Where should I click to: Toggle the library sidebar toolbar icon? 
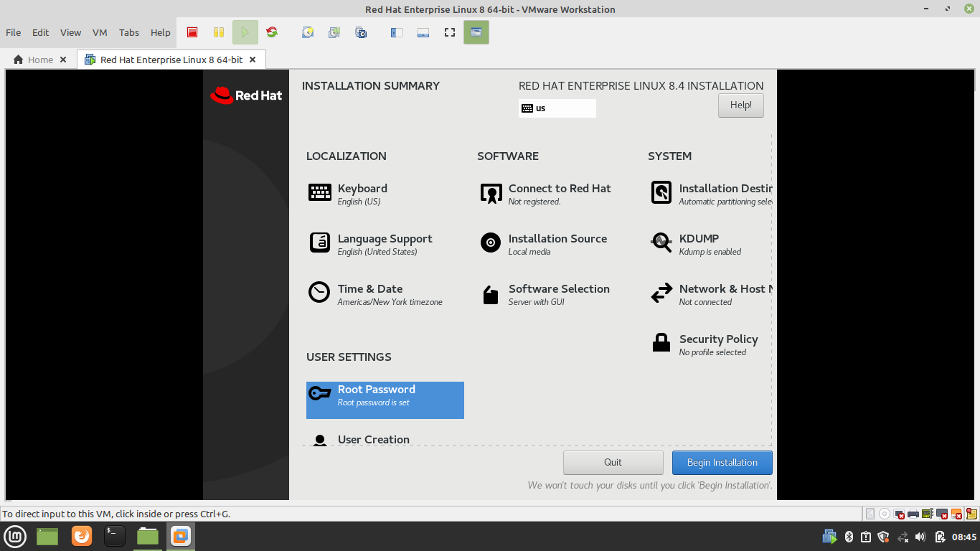397,32
